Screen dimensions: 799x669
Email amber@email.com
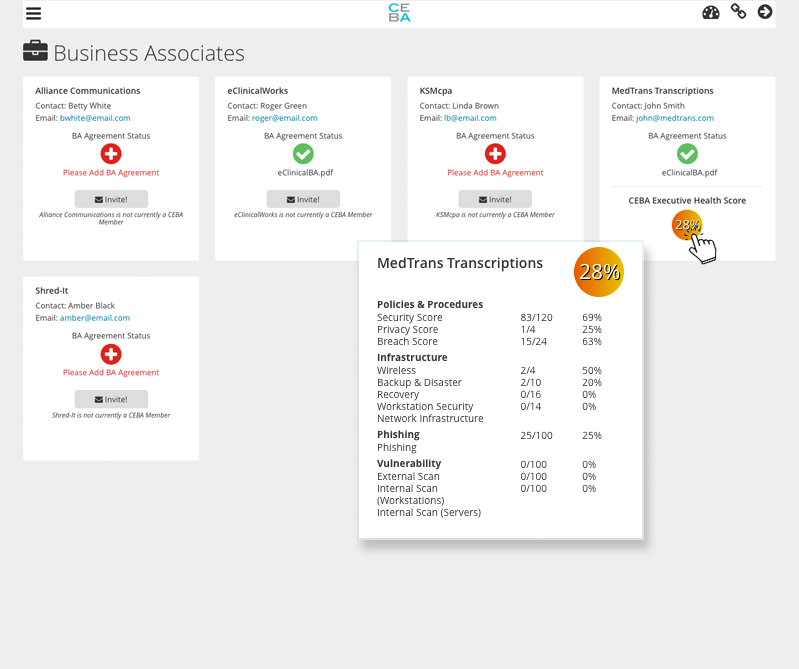95,318
